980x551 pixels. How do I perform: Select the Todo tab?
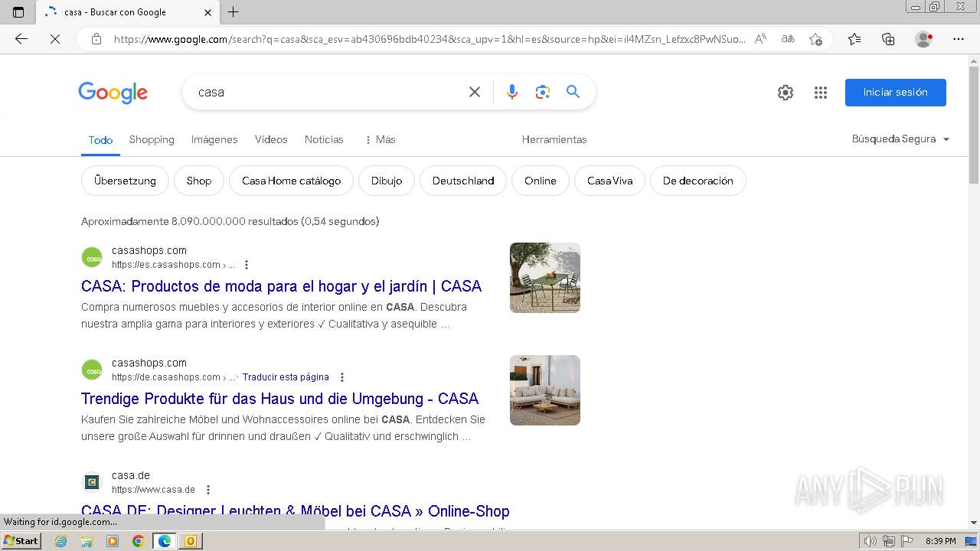coord(100,140)
